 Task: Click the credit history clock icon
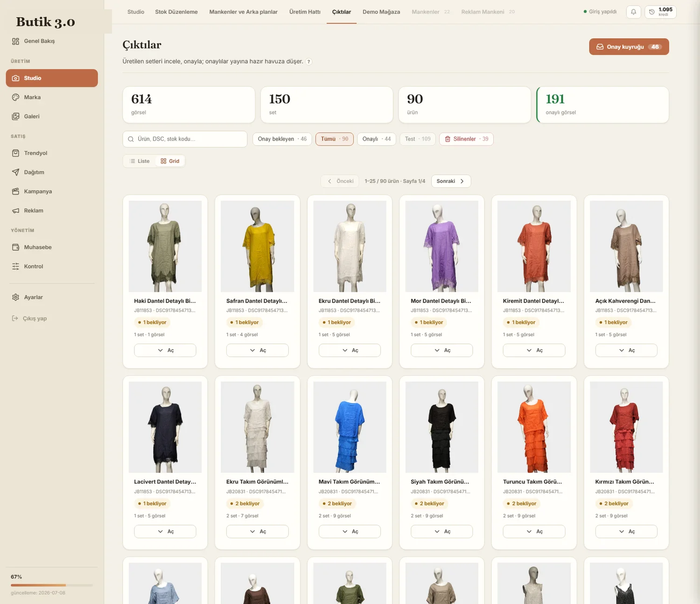click(x=652, y=12)
